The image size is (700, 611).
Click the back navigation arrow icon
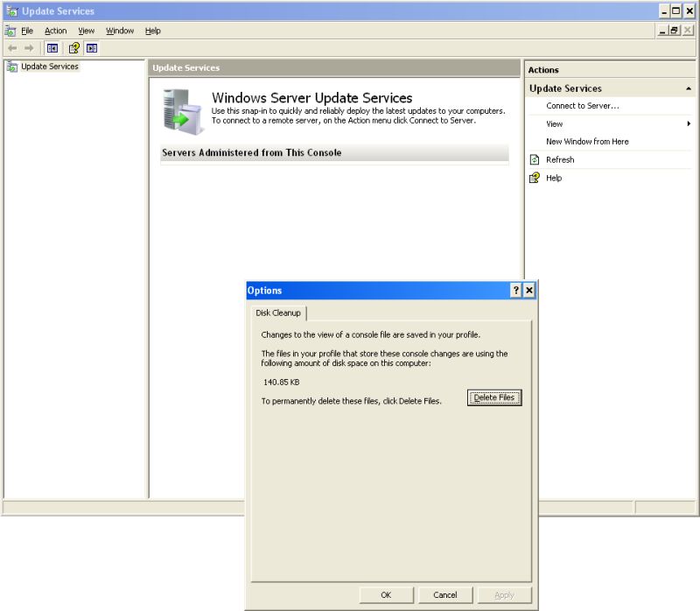tap(13, 48)
